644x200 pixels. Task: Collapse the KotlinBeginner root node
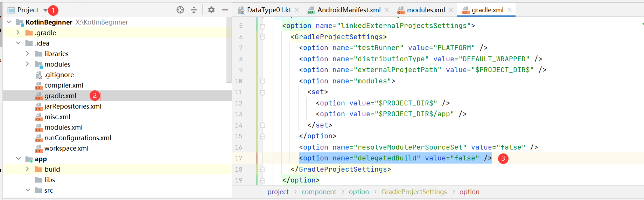pos(9,22)
